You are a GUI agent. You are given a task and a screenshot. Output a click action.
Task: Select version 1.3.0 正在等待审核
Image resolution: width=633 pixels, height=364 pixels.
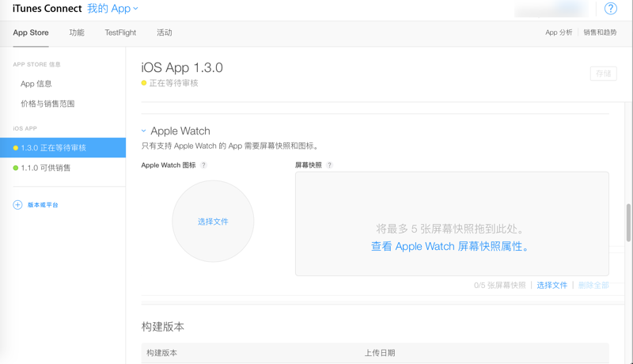tap(54, 148)
